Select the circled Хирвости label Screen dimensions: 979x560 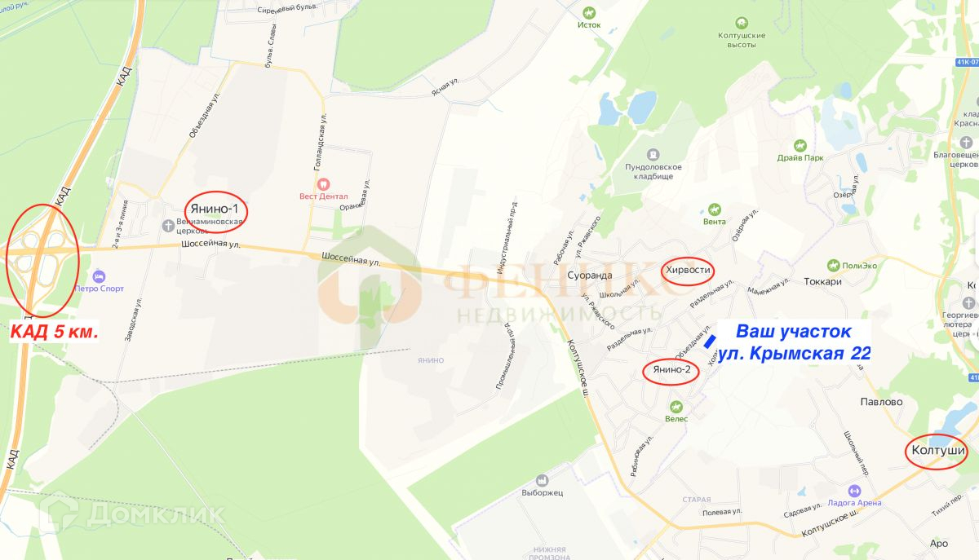(x=688, y=270)
